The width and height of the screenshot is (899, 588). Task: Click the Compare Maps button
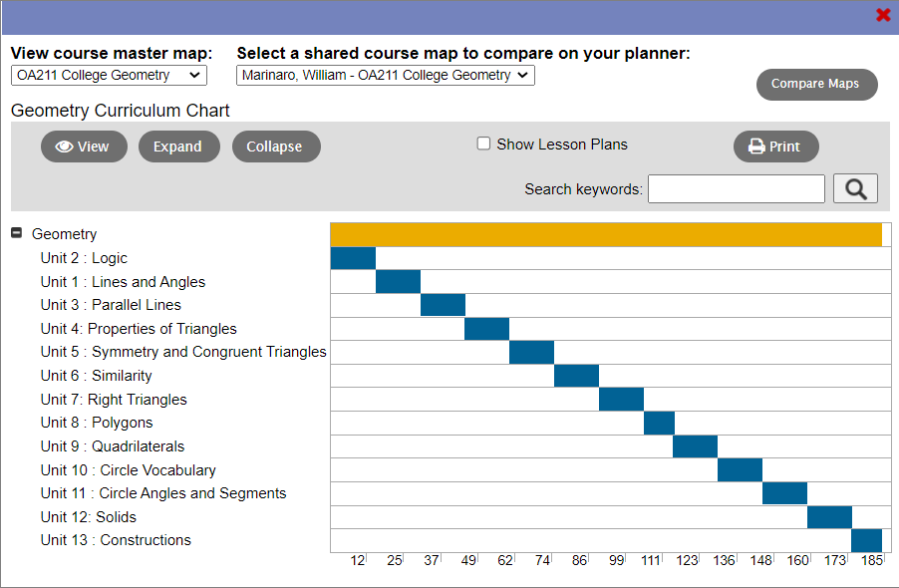(x=816, y=84)
